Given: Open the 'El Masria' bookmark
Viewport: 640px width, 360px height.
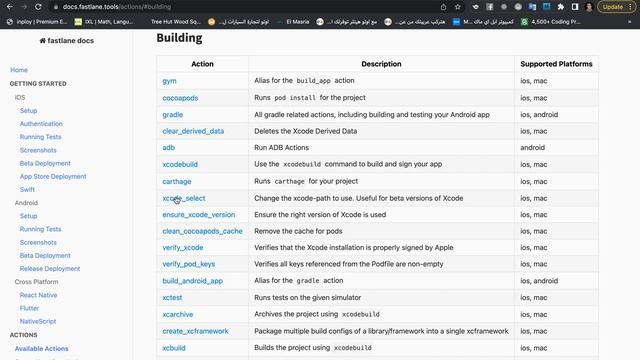Looking at the screenshot, I should pos(293,22).
